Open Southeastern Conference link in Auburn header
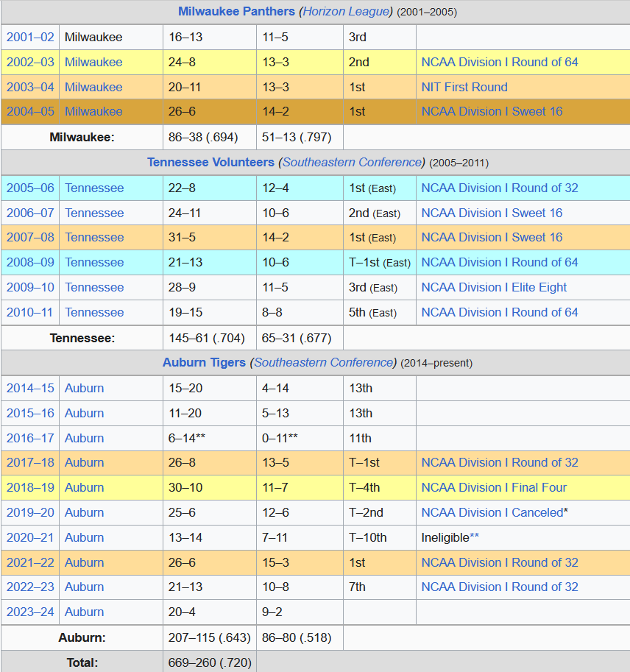630x672 pixels. (324, 363)
